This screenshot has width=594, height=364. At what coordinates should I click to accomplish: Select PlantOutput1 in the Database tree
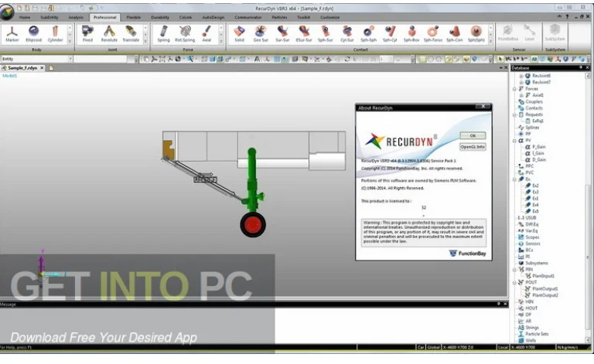pos(544,288)
